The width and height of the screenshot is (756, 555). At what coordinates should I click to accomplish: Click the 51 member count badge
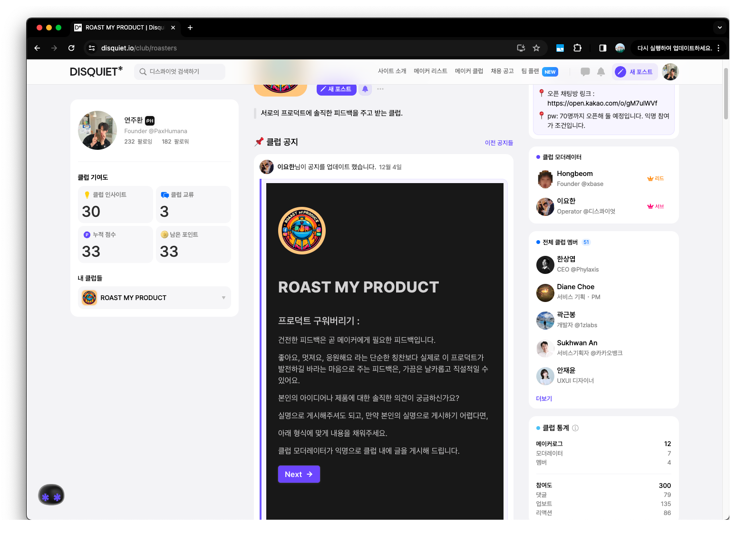coord(586,242)
